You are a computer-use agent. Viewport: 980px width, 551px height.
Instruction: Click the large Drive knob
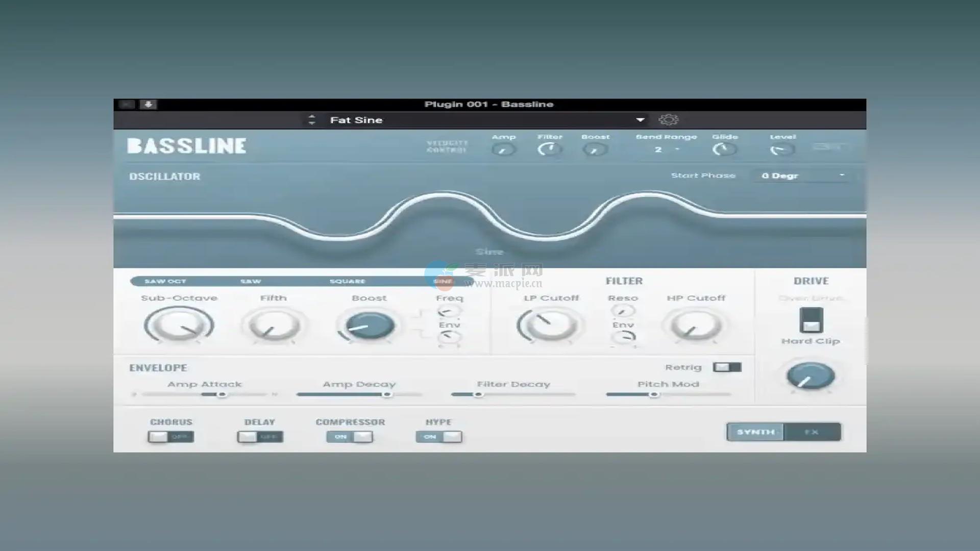coord(811,377)
